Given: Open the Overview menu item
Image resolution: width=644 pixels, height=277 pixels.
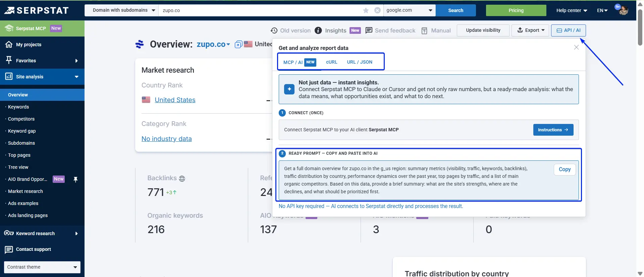Looking at the screenshot, I should coord(42,95).
